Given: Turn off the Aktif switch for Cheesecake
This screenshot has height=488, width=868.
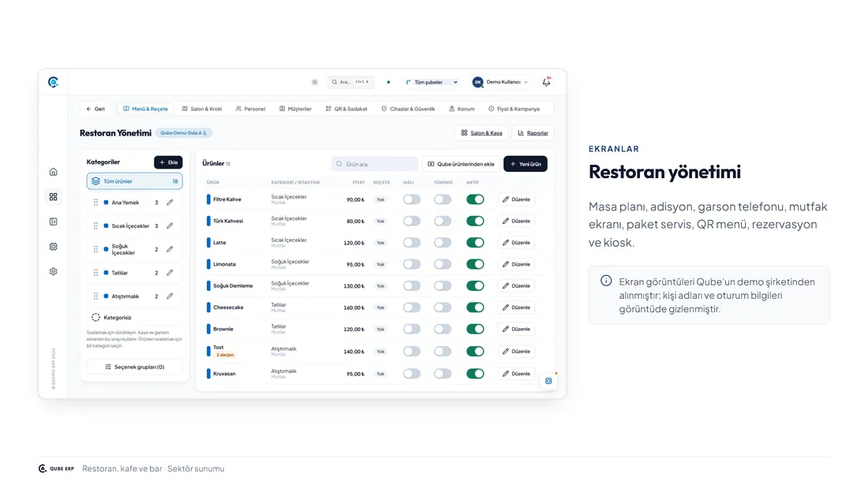Looking at the screenshot, I should [x=475, y=307].
